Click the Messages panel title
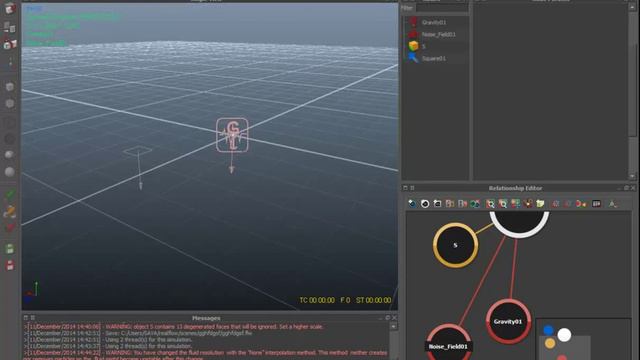This screenshot has height=360, width=640. 206,318
